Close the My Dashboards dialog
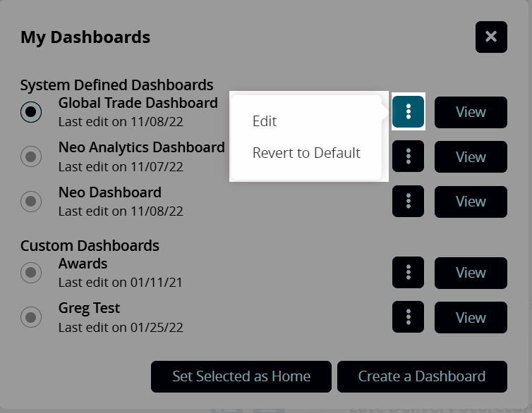The image size is (532, 413). [x=491, y=37]
